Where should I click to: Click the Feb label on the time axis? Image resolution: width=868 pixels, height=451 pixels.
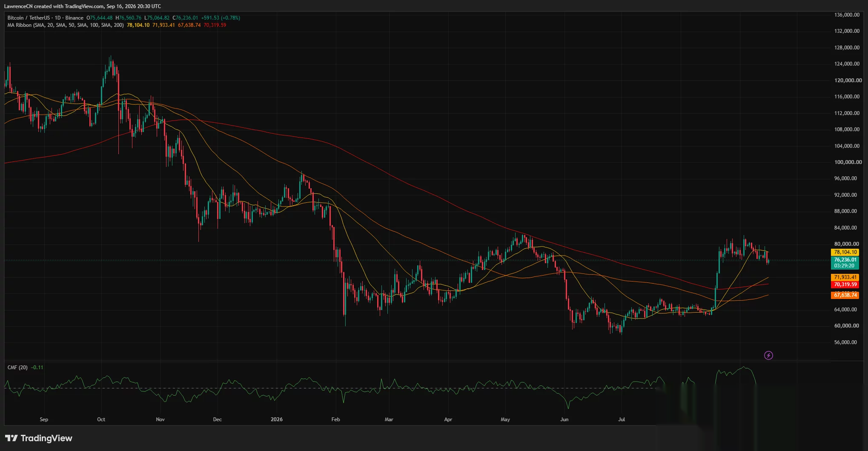click(335, 419)
